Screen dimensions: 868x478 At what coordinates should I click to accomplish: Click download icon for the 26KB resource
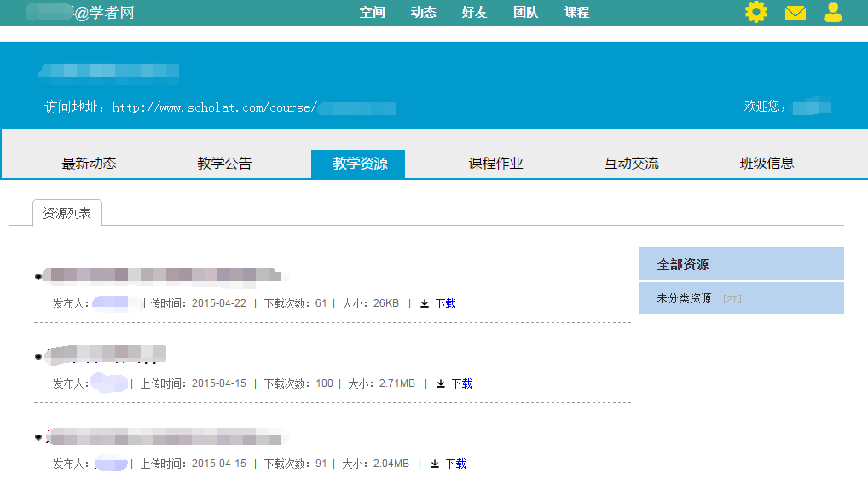(x=425, y=303)
